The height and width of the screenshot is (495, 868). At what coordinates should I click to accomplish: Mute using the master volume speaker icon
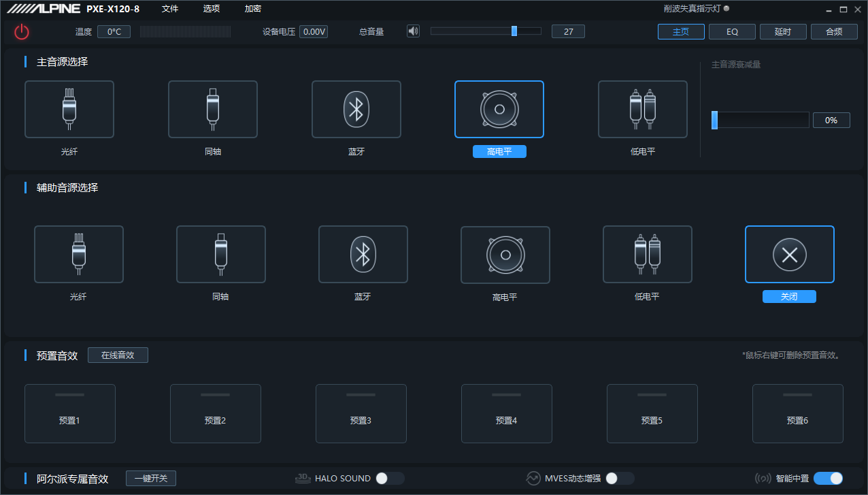coord(413,31)
